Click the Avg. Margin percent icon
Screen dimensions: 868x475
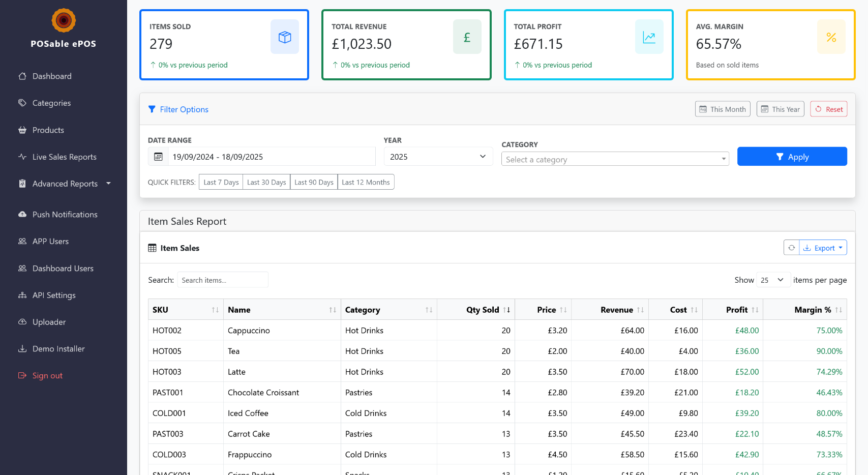pos(831,37)
